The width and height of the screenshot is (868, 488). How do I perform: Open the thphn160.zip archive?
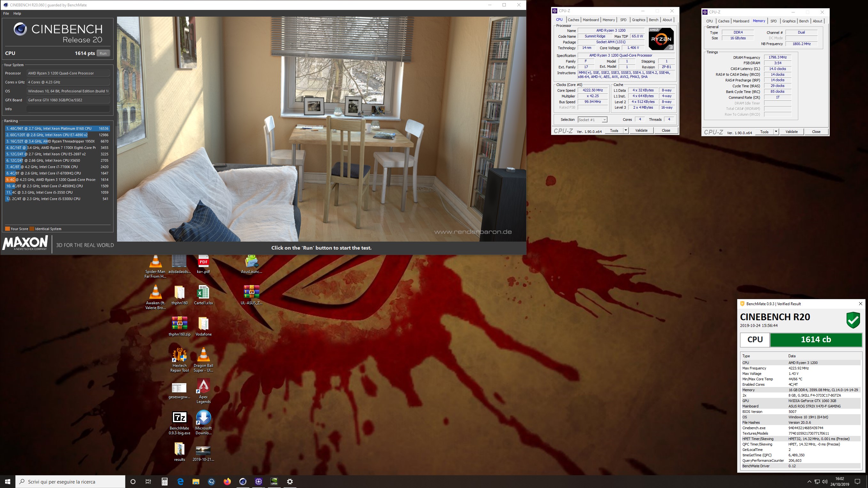[x=179, y=325]
